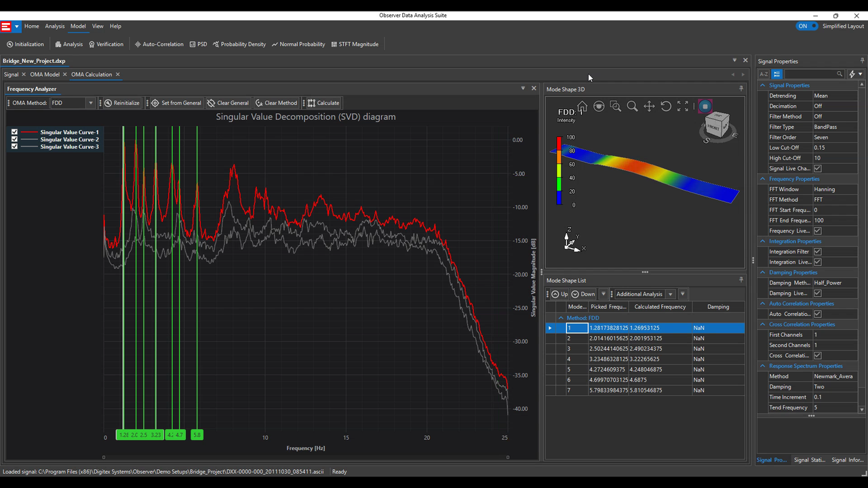This screenshot has height=488, width=868.
Task: Pin the Mode Shape 3D panel
Action: 741,89
